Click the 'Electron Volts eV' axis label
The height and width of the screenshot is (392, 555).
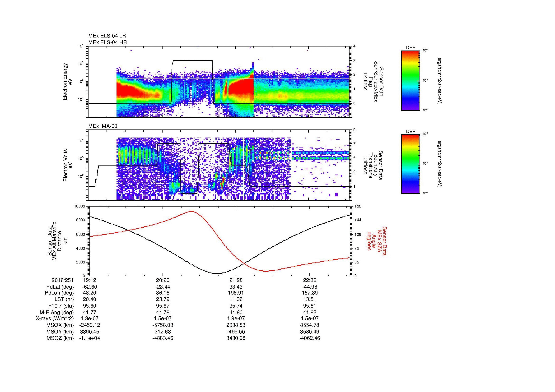67,166
